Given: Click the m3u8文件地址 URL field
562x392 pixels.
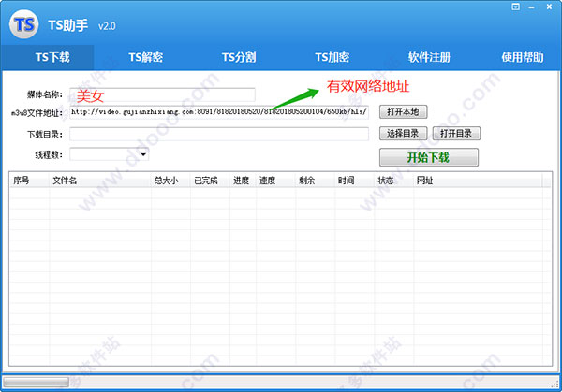Looking at the screenshot, I should point(219,111).
